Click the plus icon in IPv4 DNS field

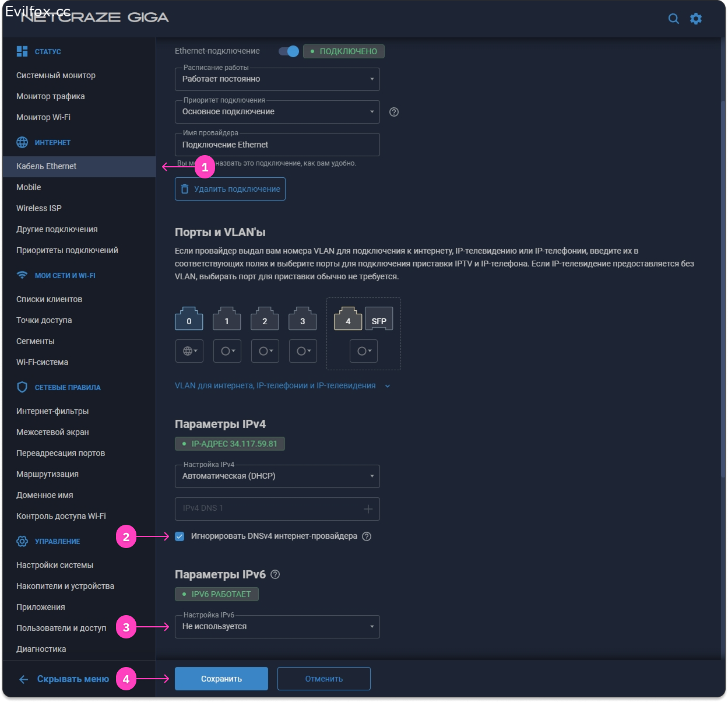[x=368, y=509]
